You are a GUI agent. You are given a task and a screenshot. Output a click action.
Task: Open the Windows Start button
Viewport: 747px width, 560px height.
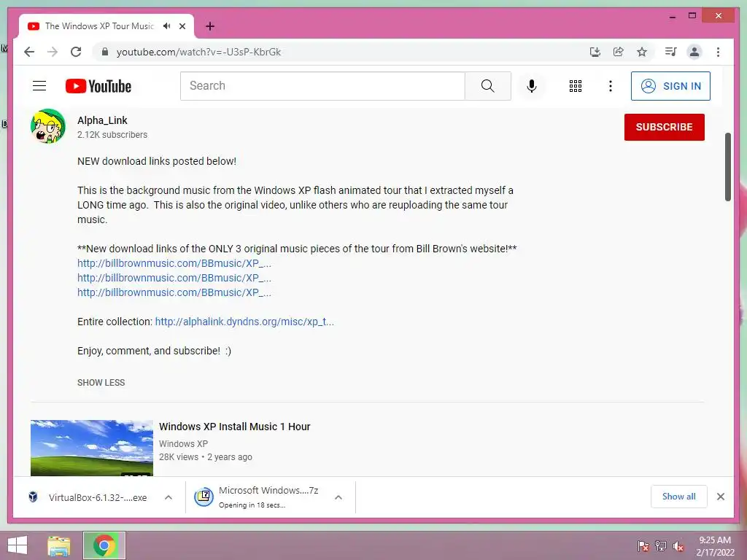(18, 545)
